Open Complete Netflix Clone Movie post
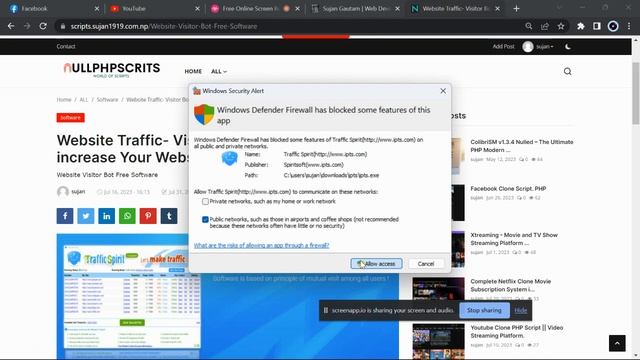640x360 pixels. [x=510, y=285]
